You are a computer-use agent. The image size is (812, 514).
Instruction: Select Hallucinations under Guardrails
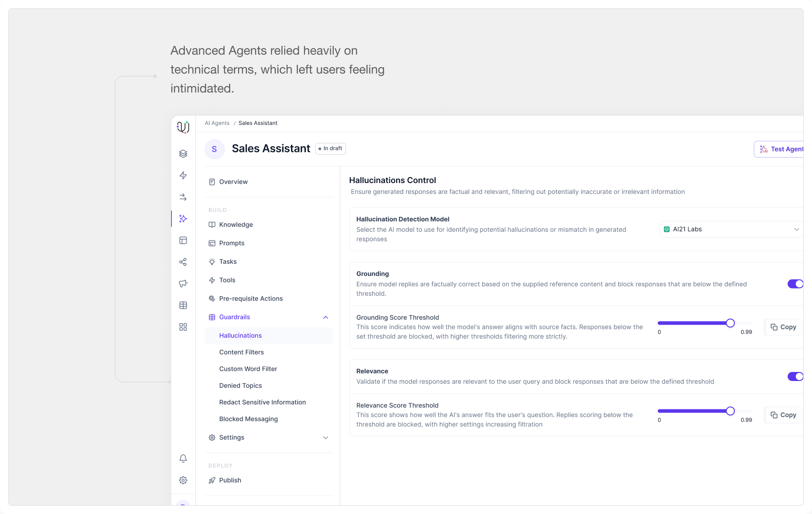click(x=269, y=335)
